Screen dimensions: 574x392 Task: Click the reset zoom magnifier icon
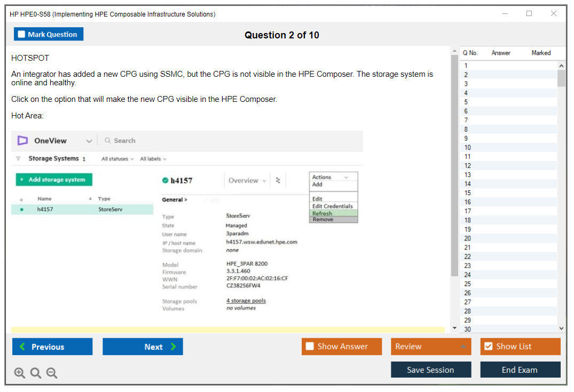coord(36,373)
